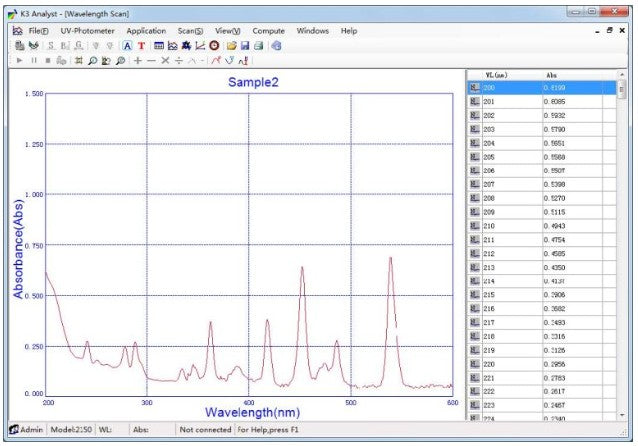
Task: Click the first instrument icon in top toolbar
Action: click(20, 46)
